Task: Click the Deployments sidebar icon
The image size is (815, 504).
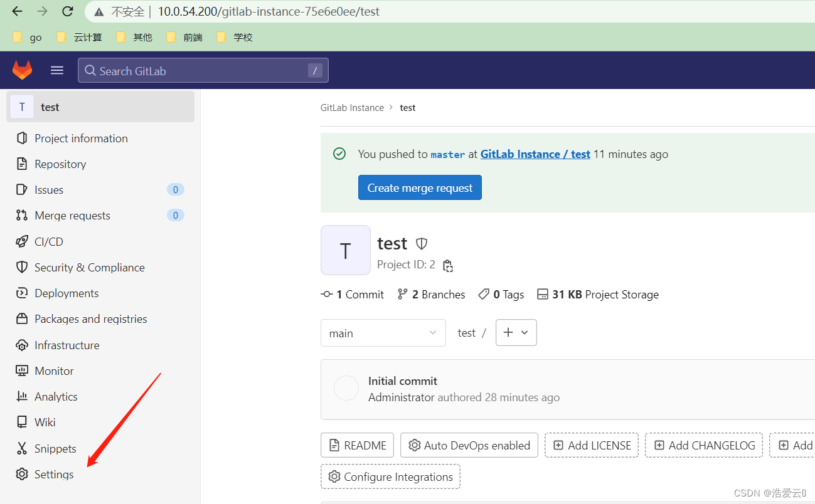Action: pos(22,293)
